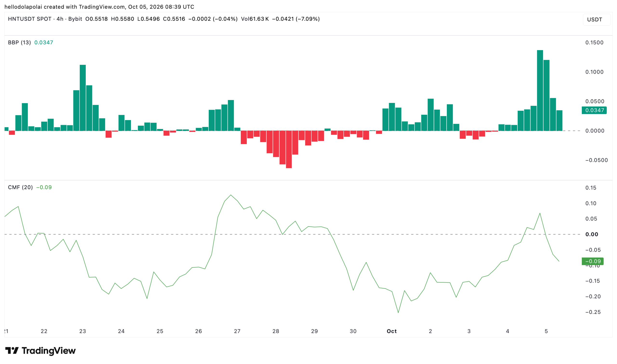617x364 pixels.
Task: Click the low price L0.5496
Action: click(x=149, y=19)
